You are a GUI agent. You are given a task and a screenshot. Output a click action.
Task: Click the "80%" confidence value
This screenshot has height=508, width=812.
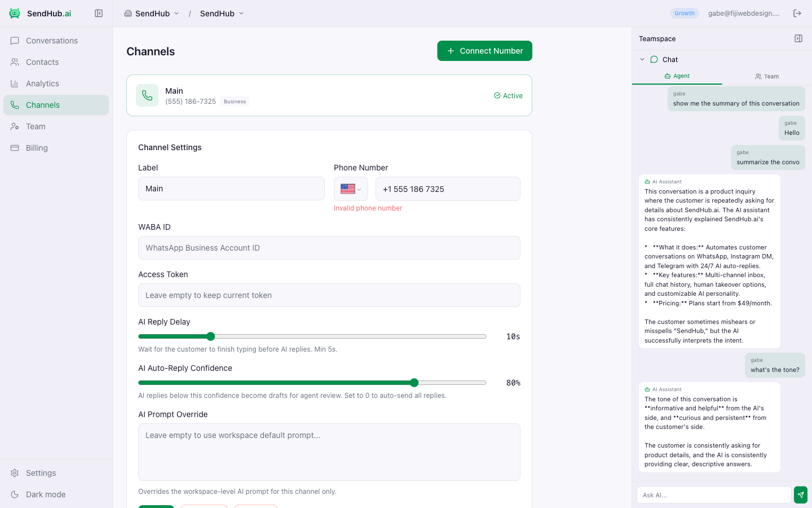pyautogui.click(x=513, y=383)
